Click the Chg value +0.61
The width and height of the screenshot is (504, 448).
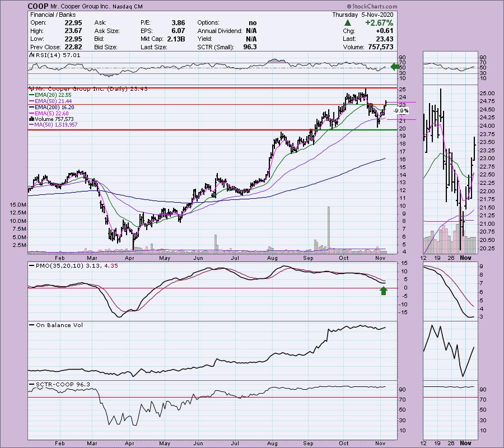[384, 31]
